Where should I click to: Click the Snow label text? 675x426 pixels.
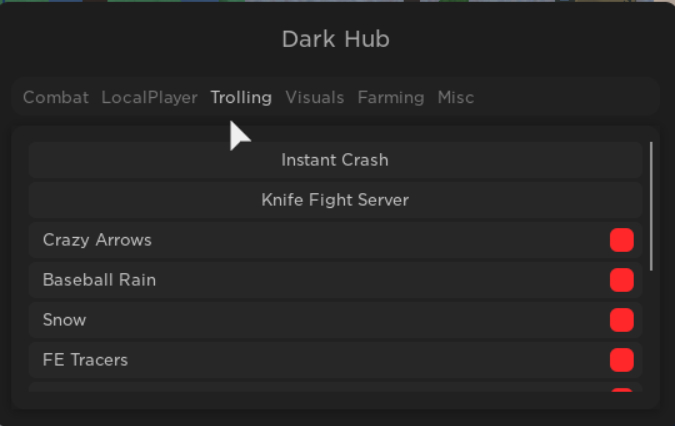click(x=65, y=320)
